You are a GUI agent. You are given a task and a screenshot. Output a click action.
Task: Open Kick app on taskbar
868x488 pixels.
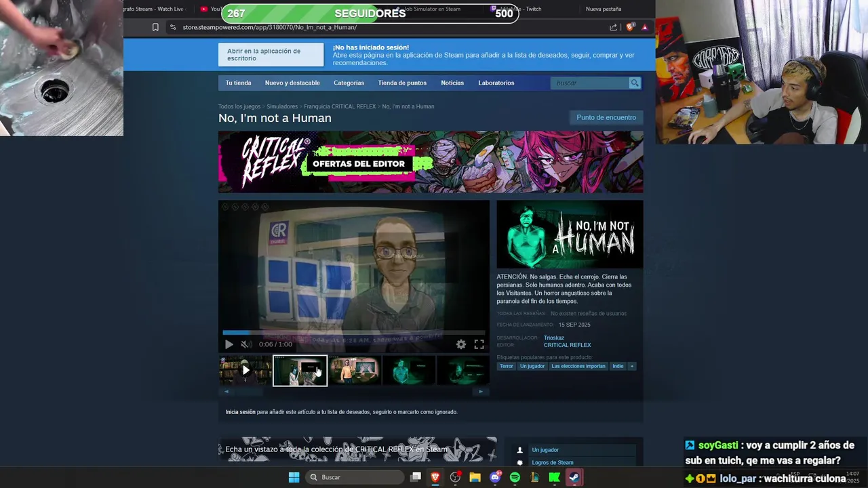[x=554, y=477]
